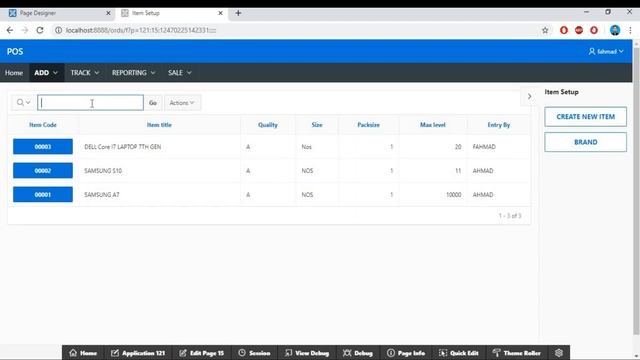Open Page Info in developer toolbar
Viewport: 640px width, 360px height.
[x=406, y=353]
